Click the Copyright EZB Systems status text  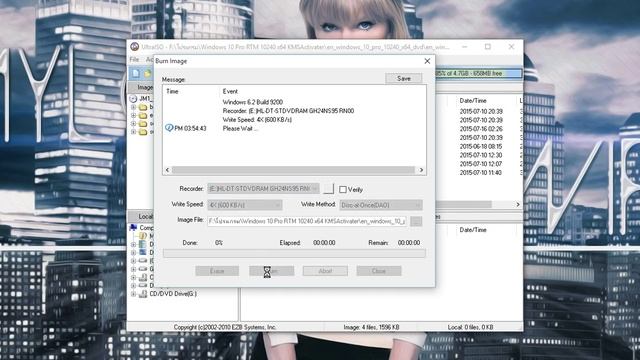click(x=224, y=327)
